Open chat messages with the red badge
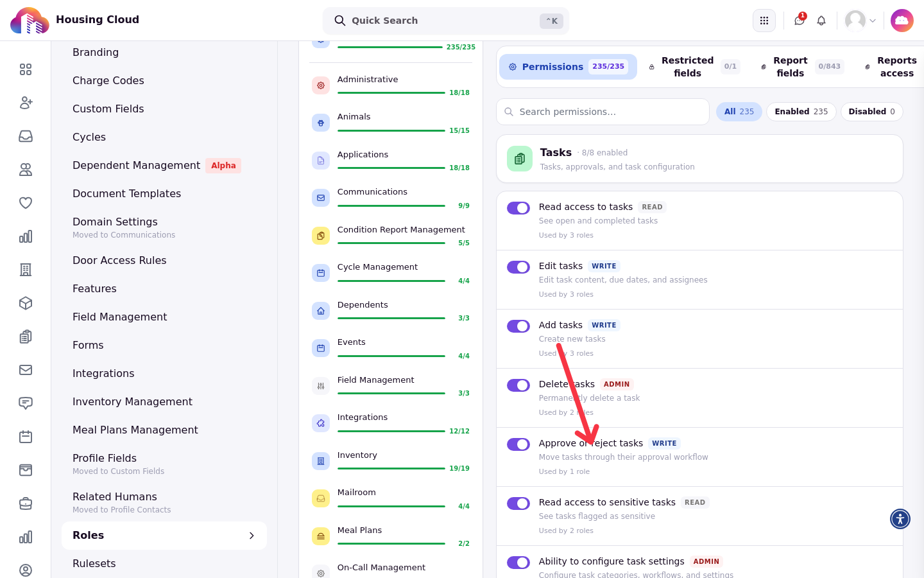 click(x=800, y=21)
